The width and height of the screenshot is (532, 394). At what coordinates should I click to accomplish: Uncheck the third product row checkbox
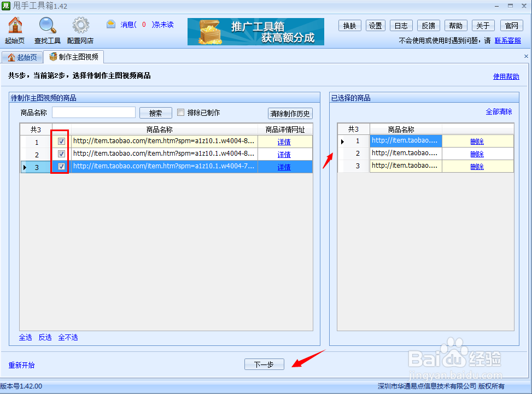coord(61,166)
